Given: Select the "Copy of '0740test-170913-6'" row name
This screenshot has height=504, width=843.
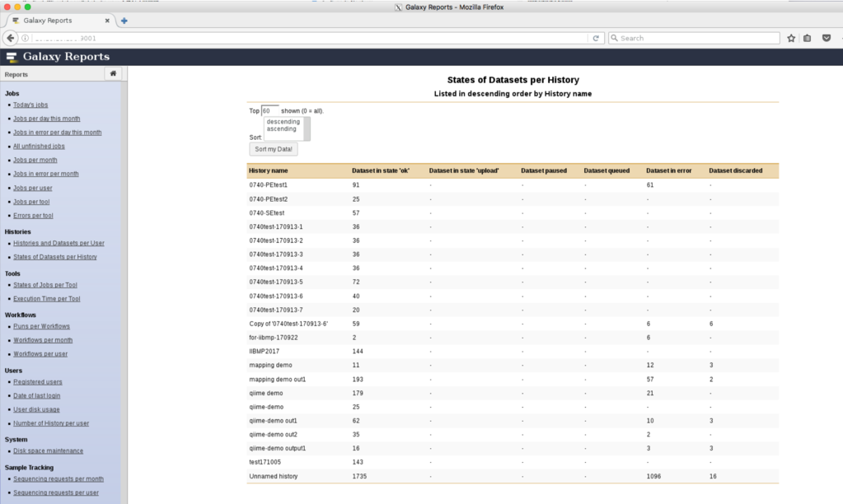Looking at the screenshot, I should pos(288,324).
